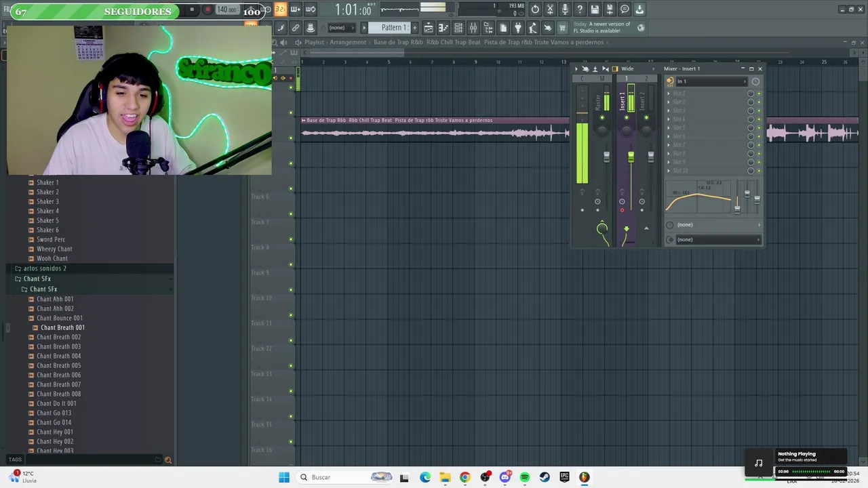868x488 pixels.
Task: Arm recording on Insert 1 track
Action: pos(622,210)
